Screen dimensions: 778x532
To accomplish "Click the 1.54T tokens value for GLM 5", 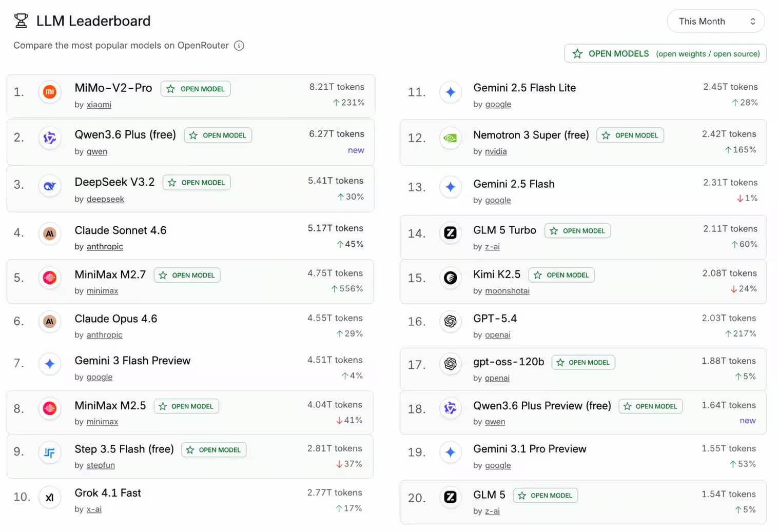I will pyautogui.click(x=729, y=495).
